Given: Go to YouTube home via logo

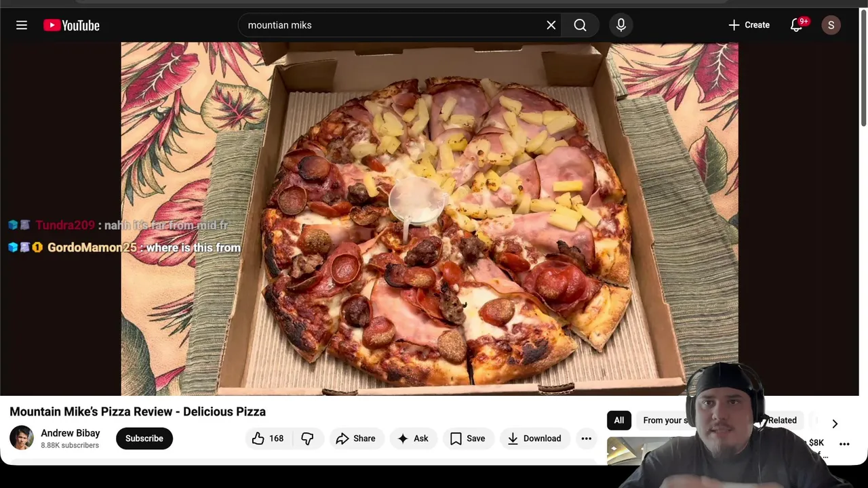Looking at the screenshot, I should 71,25.
